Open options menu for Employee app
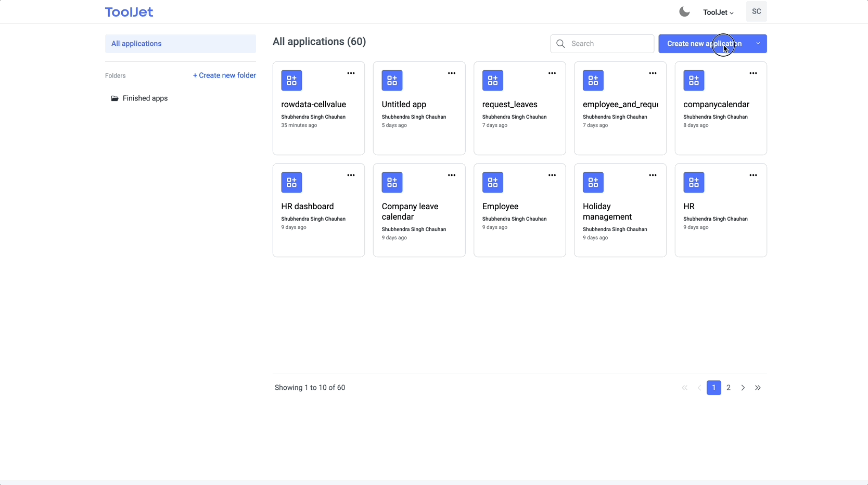 pos(552,175)
